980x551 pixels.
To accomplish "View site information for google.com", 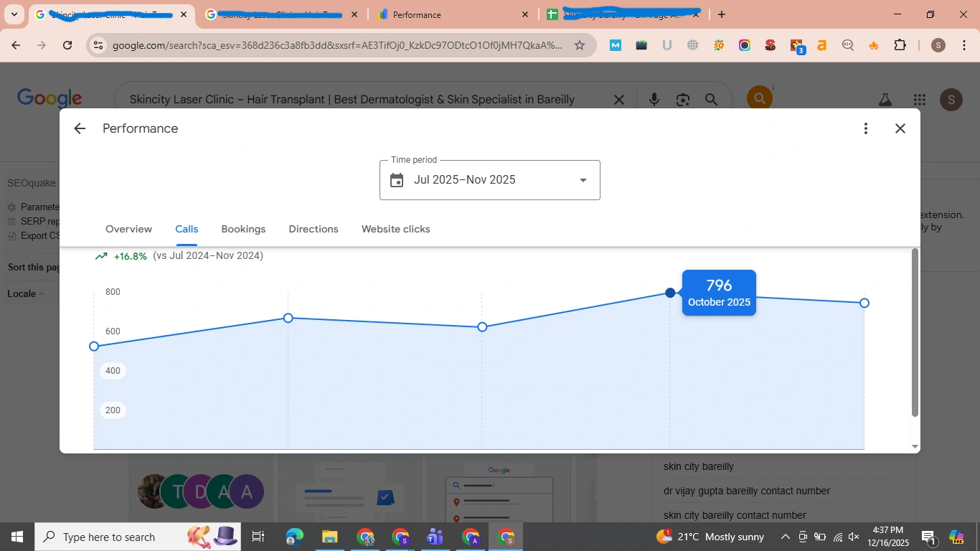I will [x=99, y=45].
